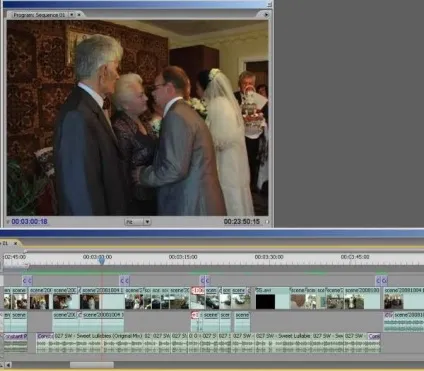Select the video clip under the playhead
The image size is (424, 371).
pyautogui.click(x=103, y=298)
